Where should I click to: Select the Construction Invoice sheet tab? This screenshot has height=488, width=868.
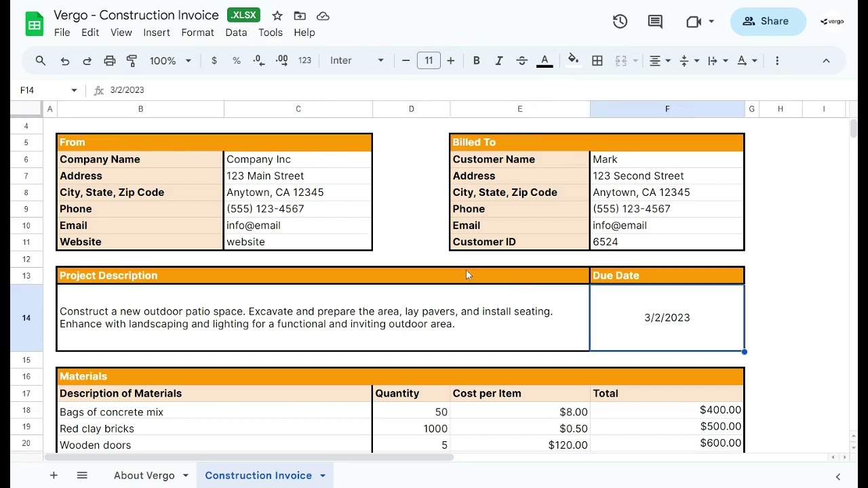pos(258,476)
